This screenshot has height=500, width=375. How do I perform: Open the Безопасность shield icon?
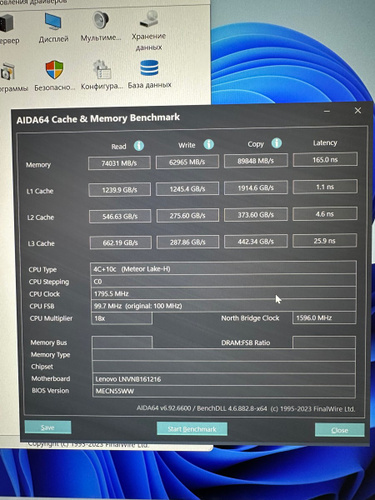coord(54,69)
